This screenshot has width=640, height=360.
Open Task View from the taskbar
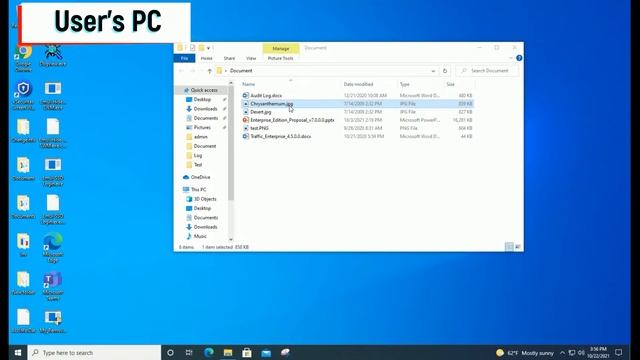point(189,353)
